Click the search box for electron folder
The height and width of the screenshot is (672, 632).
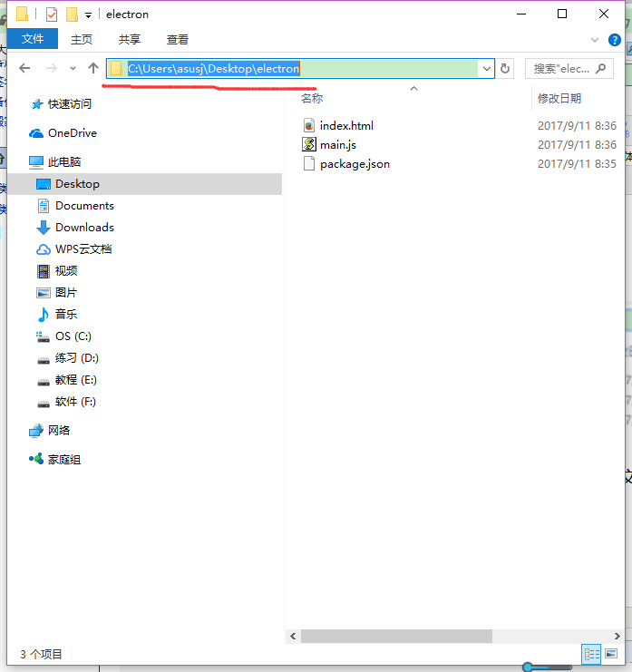[562, 68]
